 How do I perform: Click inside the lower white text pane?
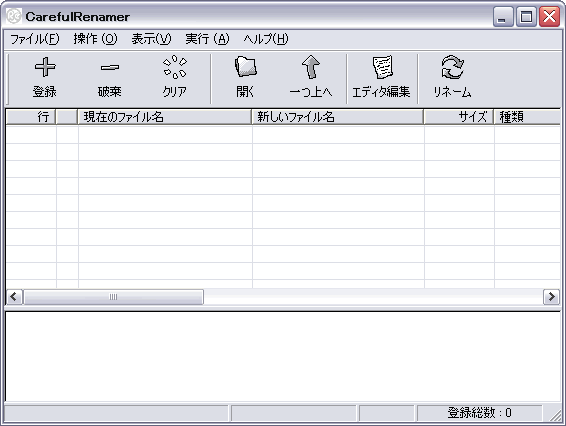tap(283, 356)
